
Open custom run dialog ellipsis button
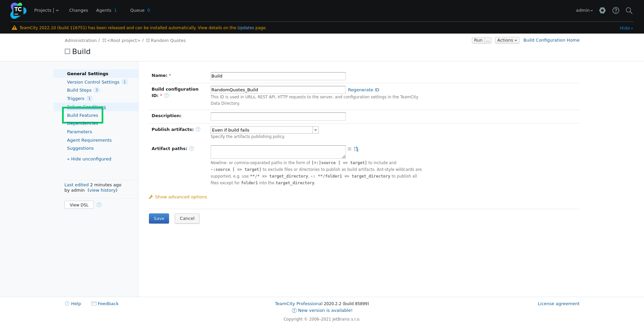(488, 40)
